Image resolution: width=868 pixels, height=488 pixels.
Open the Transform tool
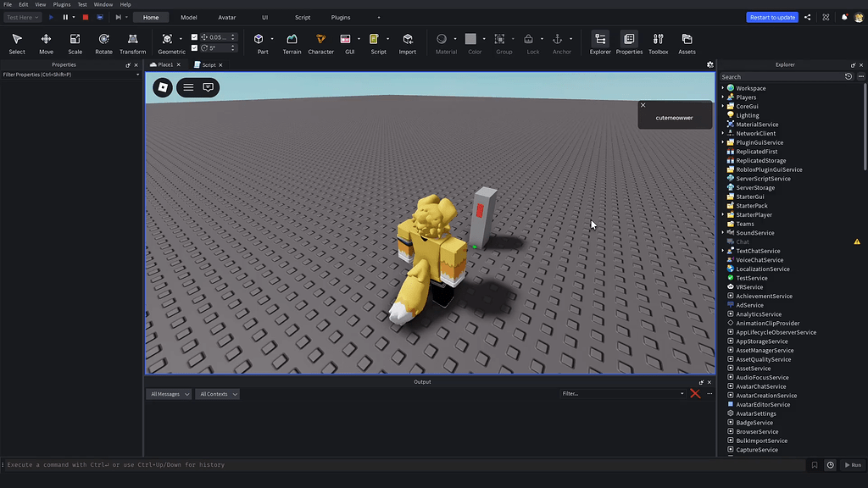[133, 44]
